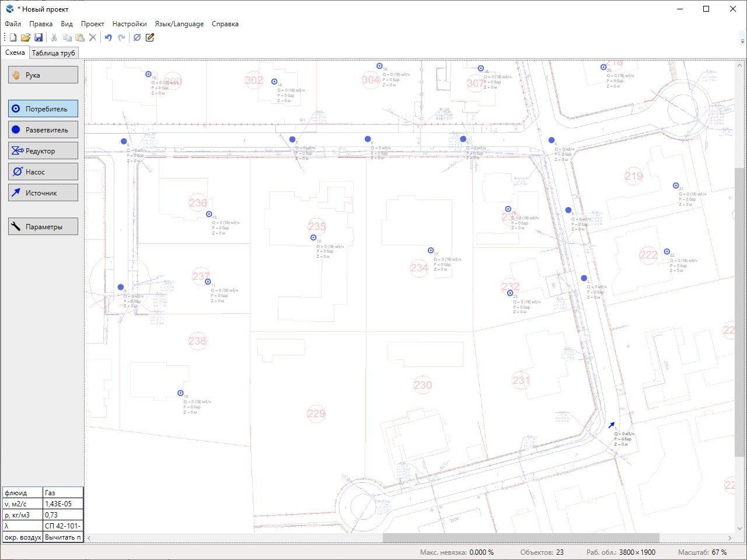Open the окр. воздух value cell

63,537
